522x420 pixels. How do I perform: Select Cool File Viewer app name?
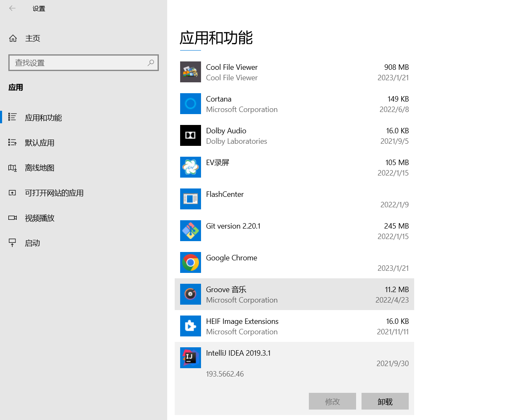232,67
